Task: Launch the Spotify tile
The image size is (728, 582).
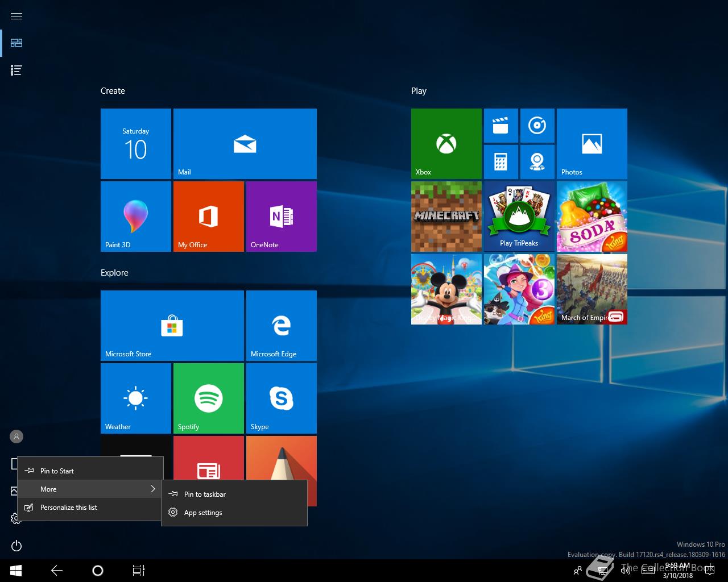Action: pyautogui.click(x=209, y=398)
